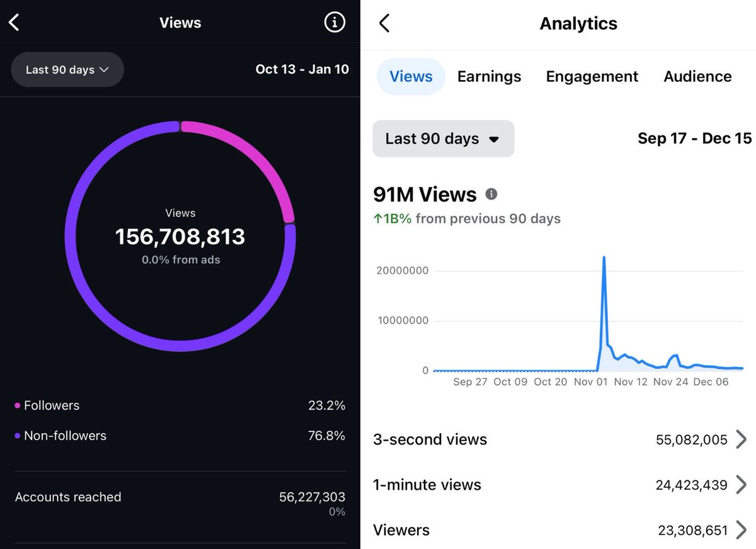756x549 pixels.
Task: Tap the Nov 01 spike on the chart
Action: (x=604, y=258)
